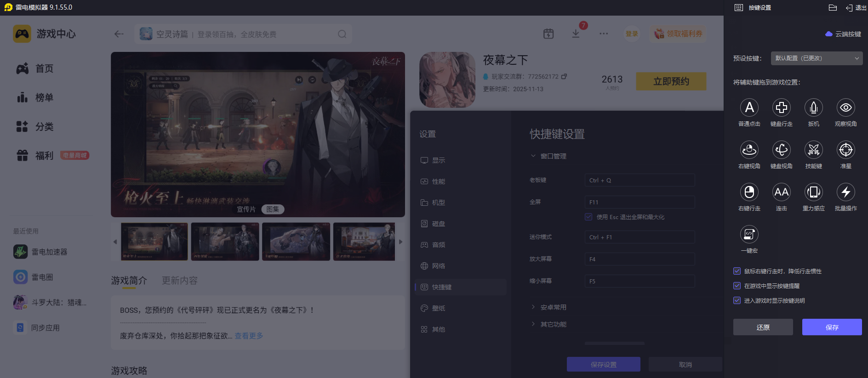Choose the 技能键 crossed swords icon
Image resolution: width=868 pixels, height=378 pixels.
[x=813, y=150]
